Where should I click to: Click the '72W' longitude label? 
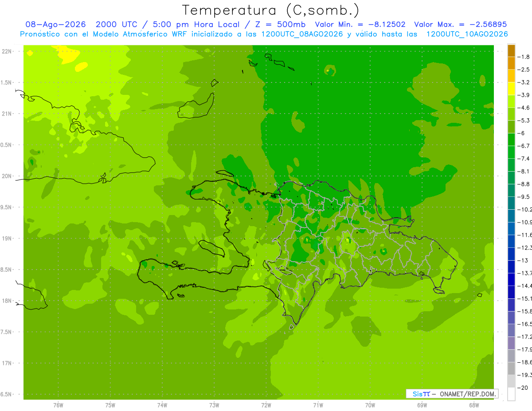tap(266, 405)
